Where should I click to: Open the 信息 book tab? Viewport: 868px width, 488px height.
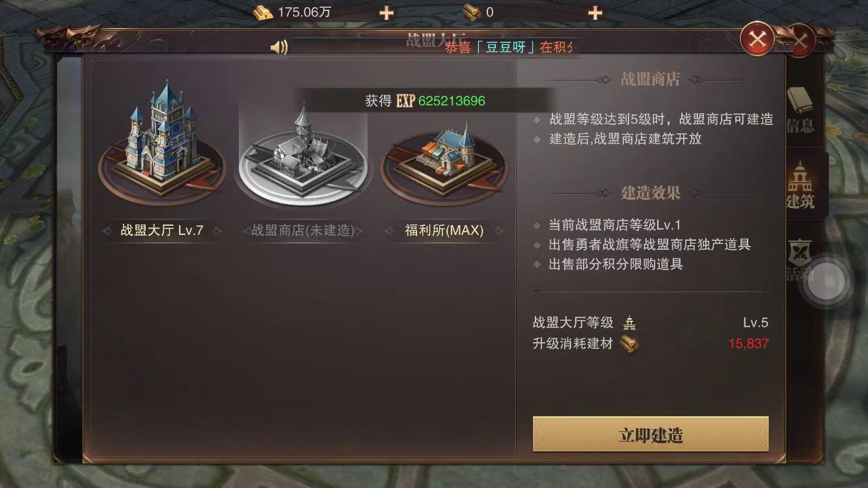[800, 110]
